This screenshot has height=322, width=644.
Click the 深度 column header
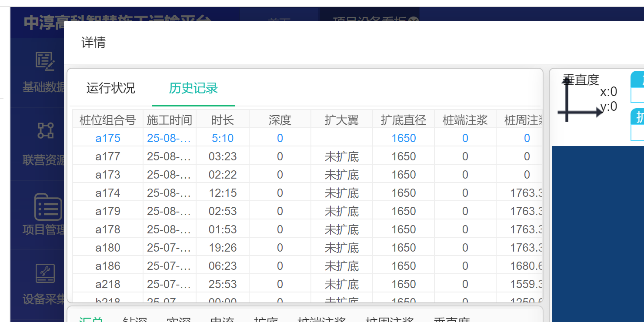click(x=280, y=120)
